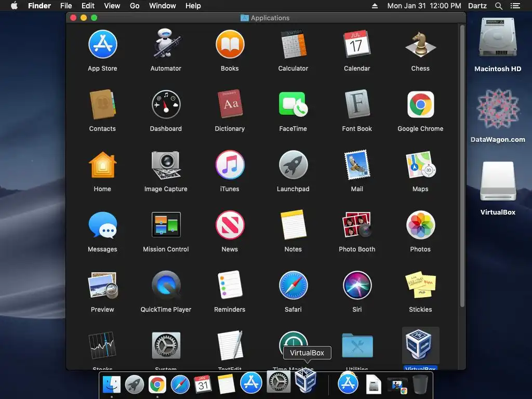The height and width of the screenshot is (399, 532).
Task: Select the Chess app icon
Action: 420,45
